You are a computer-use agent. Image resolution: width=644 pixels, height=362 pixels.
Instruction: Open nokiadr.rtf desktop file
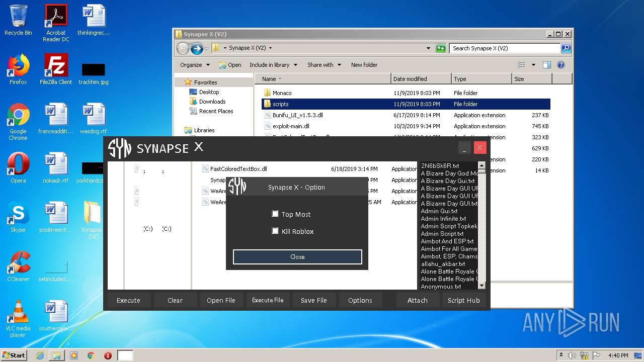56,168
